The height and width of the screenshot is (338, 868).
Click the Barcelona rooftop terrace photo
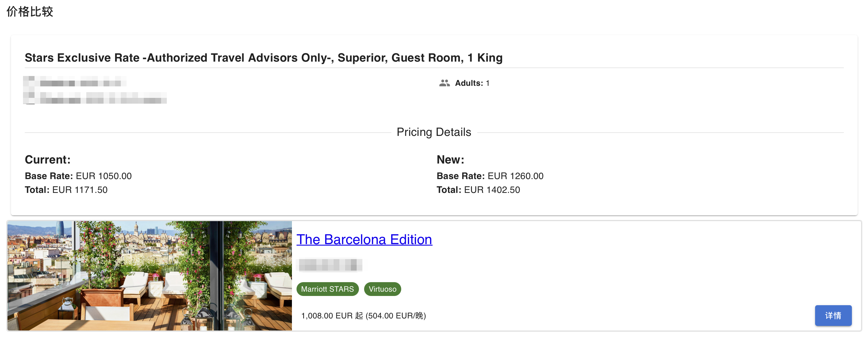[x=149, y=276]
